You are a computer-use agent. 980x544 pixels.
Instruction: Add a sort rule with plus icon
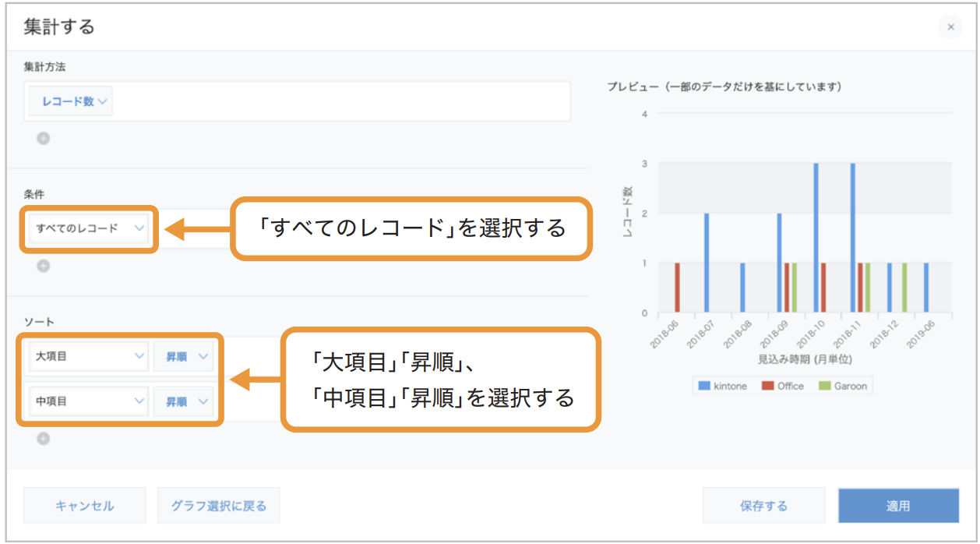(44, 438)
